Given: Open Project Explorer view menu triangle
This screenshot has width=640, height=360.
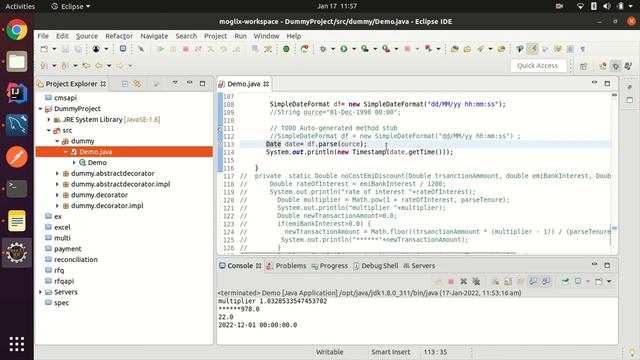Looking at the screenshot, I should [175, 83].
